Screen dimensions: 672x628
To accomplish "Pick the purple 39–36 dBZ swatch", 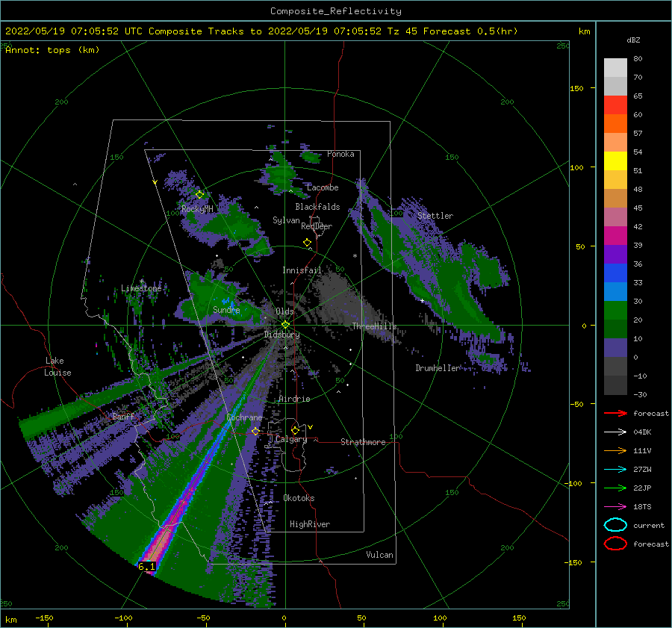I will (x=615, y=254).
